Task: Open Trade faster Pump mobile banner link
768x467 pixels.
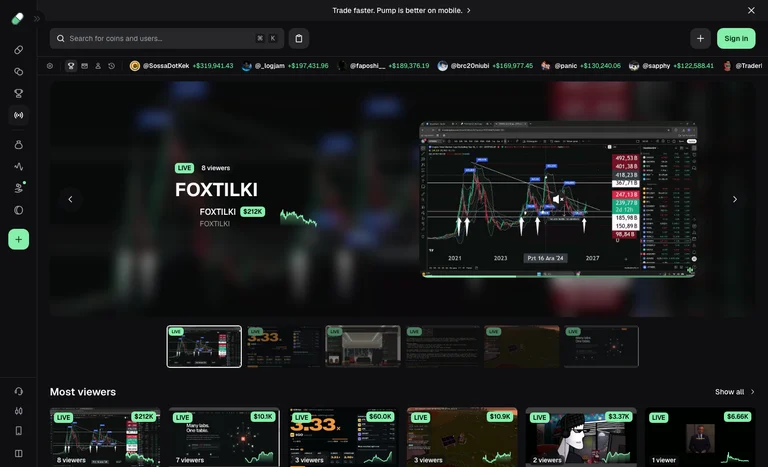Action: [401, 10]
